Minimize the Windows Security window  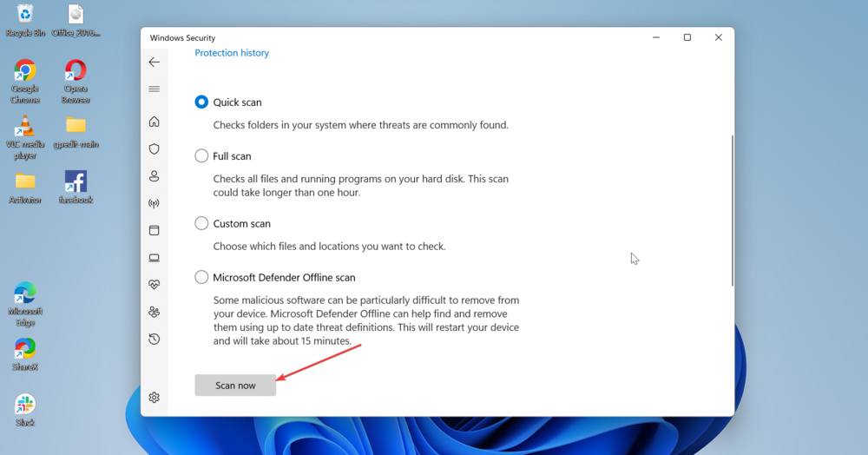[x=656, y=37]
